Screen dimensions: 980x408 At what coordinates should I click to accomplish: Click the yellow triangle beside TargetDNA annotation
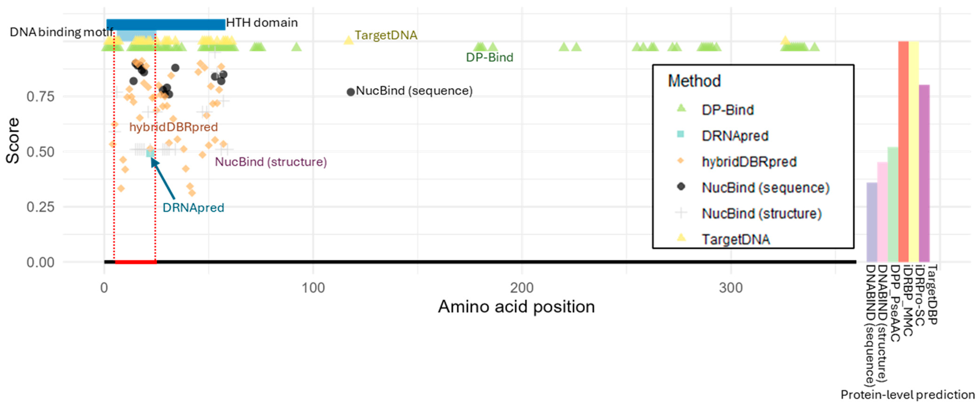click(x=348, y=40)
